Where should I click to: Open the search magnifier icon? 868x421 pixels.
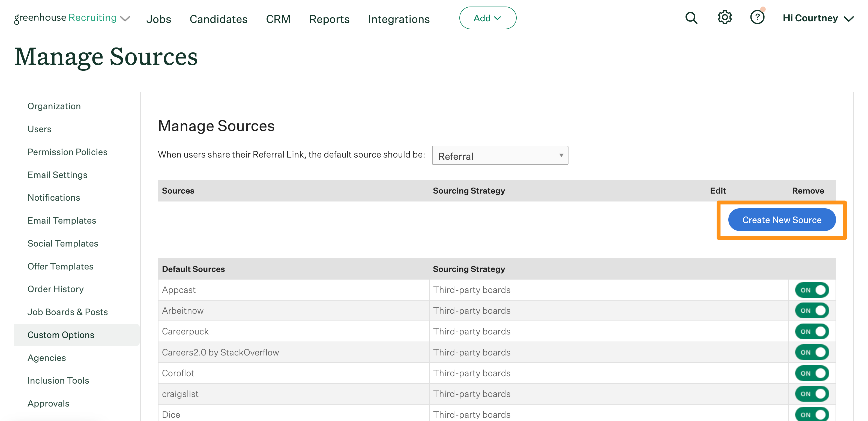point(691,18)
